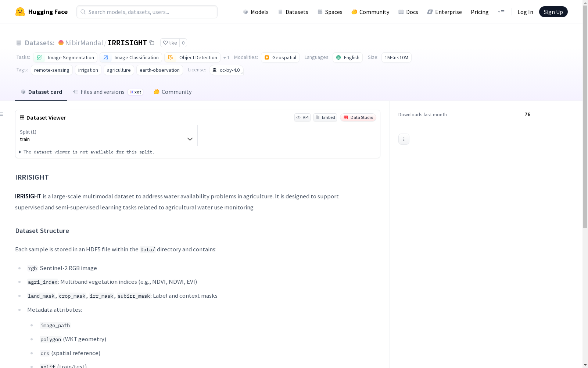Click the polygon code text

click(x=51, y=339)
